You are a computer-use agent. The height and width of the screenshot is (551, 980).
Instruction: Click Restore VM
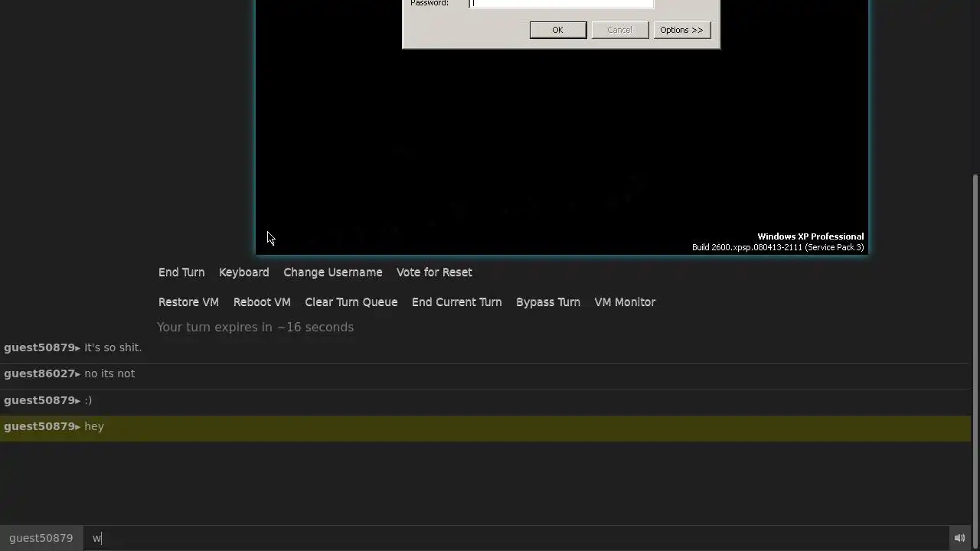click(188, 302)
